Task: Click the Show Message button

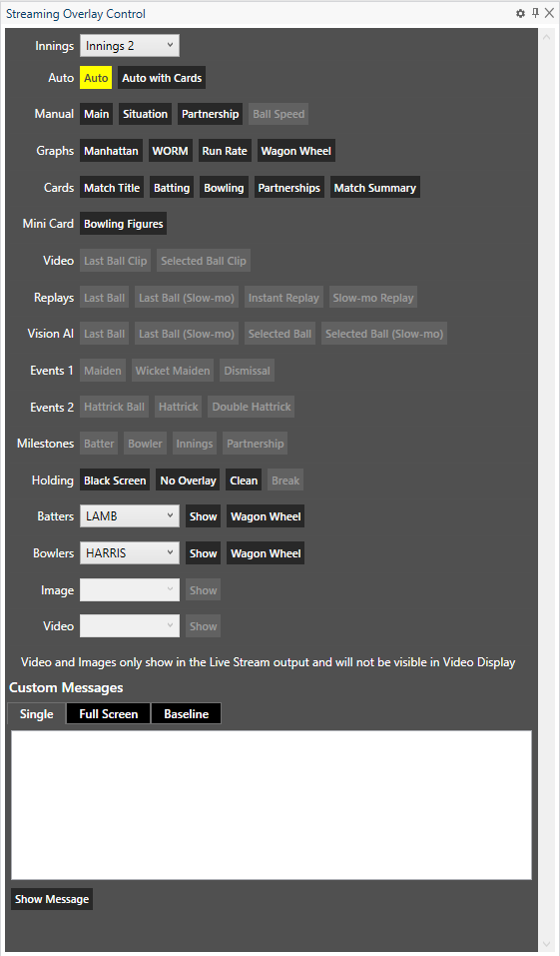Action: [52, 899]
